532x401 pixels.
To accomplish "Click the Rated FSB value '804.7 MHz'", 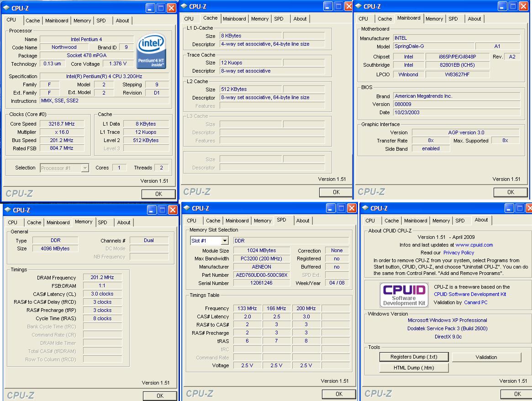I will (61, 148).
